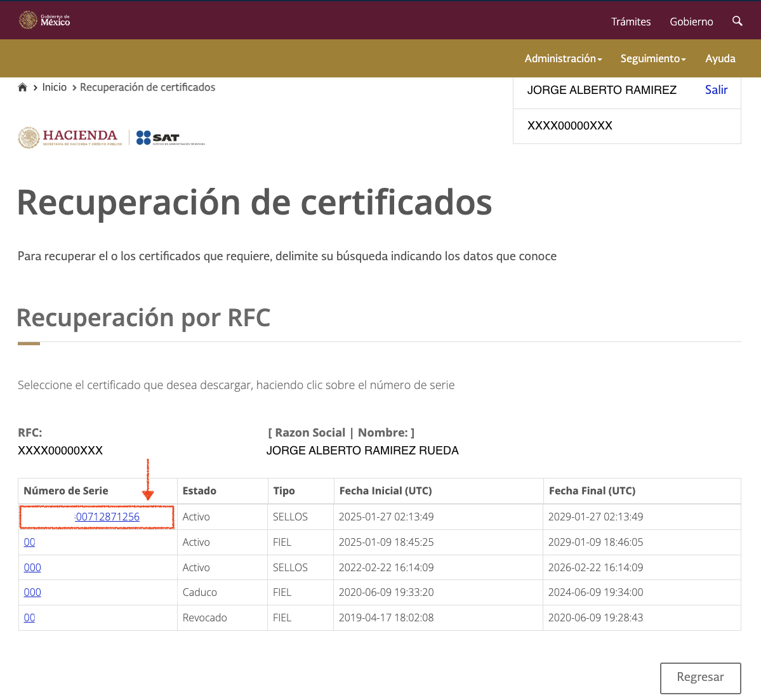Image resolution: width=761 pixels, height=700 pixels.
Task: Open serial link for the Revocado certificate
Action: point(29,617)
